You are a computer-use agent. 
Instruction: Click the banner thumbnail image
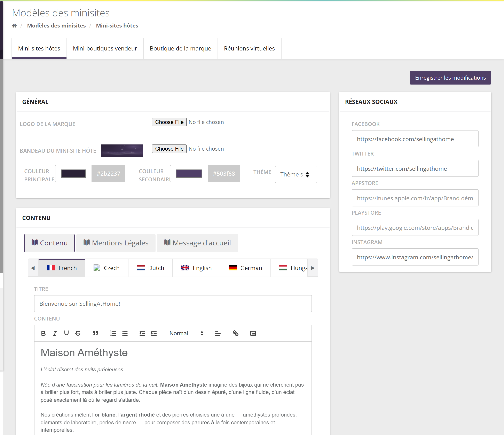(122, 151)
